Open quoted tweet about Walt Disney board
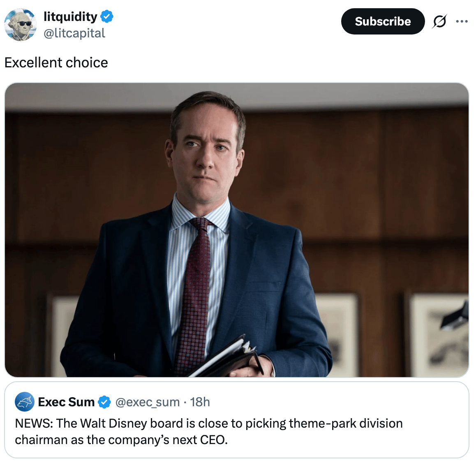This screenshot has height=465, width=476. [237, 420]
